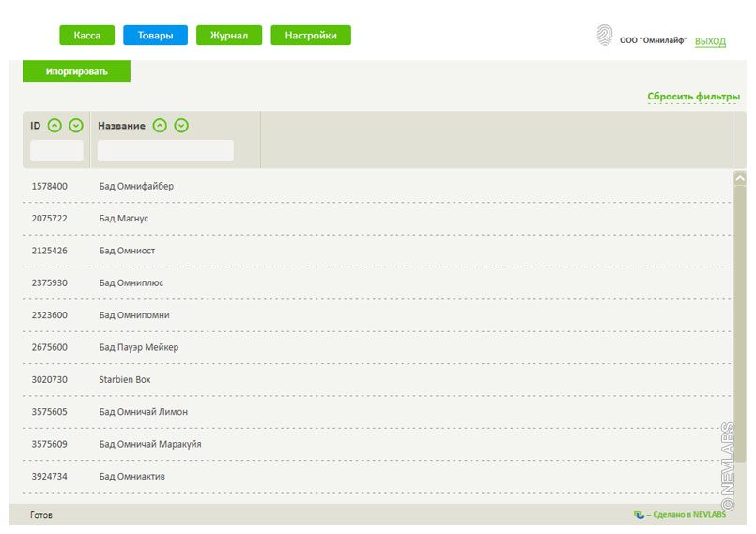The image size is (756, 534).
Task: Sort ID column descending with down arrow
Action: pyautogui.click(x=76, y=126)
